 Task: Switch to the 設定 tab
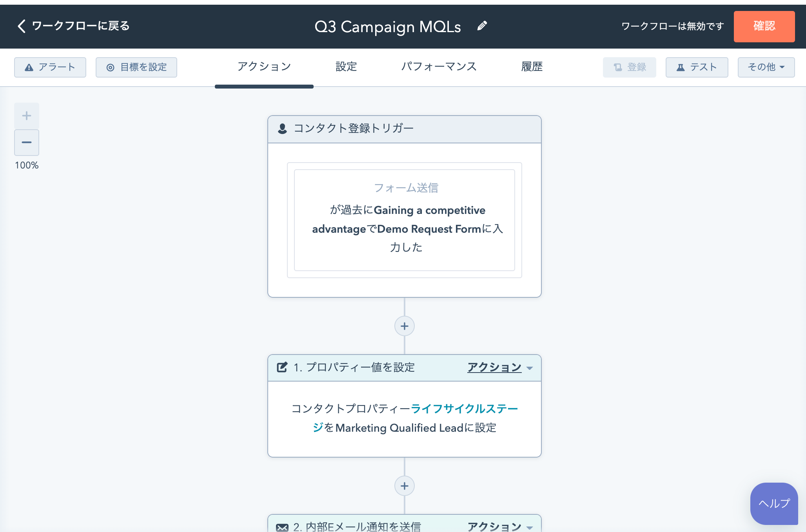click(x=346, y=67)
